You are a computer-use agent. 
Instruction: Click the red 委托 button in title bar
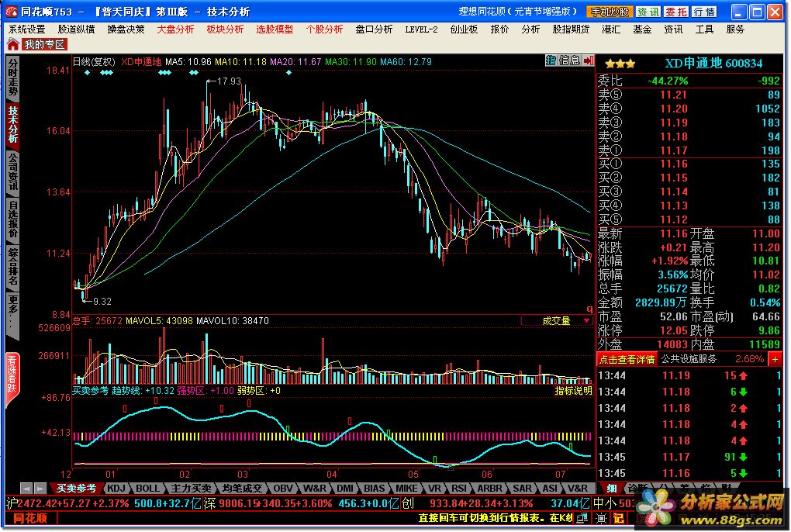pos(675,12)
